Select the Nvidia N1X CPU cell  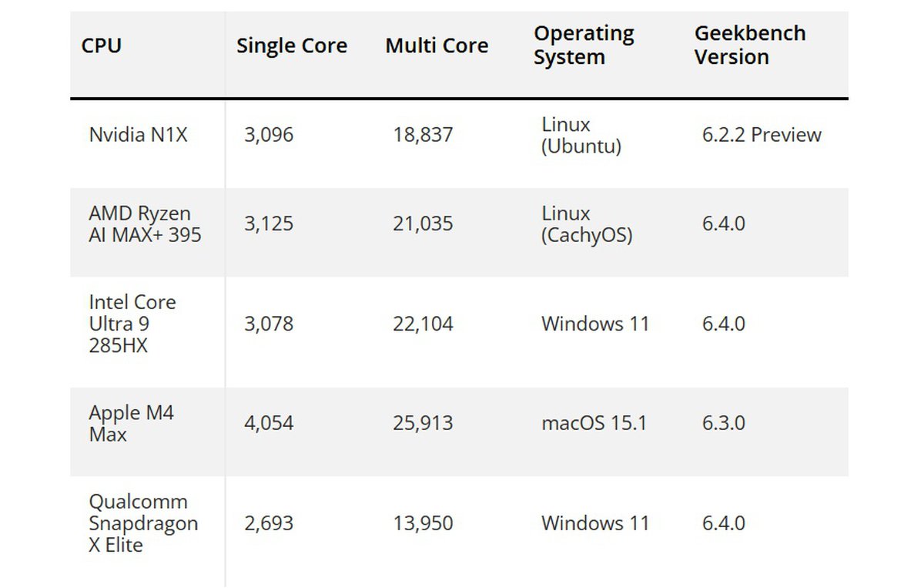click(138, 135)
